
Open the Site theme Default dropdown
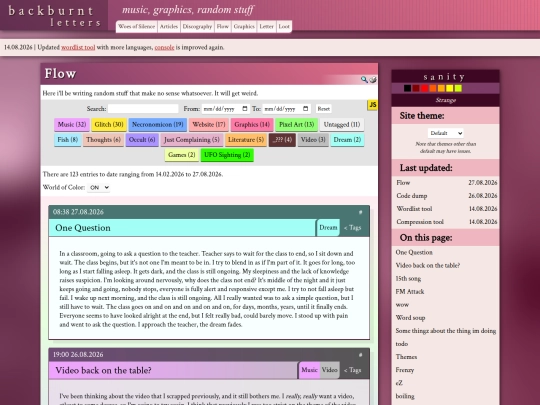[446, 133]
